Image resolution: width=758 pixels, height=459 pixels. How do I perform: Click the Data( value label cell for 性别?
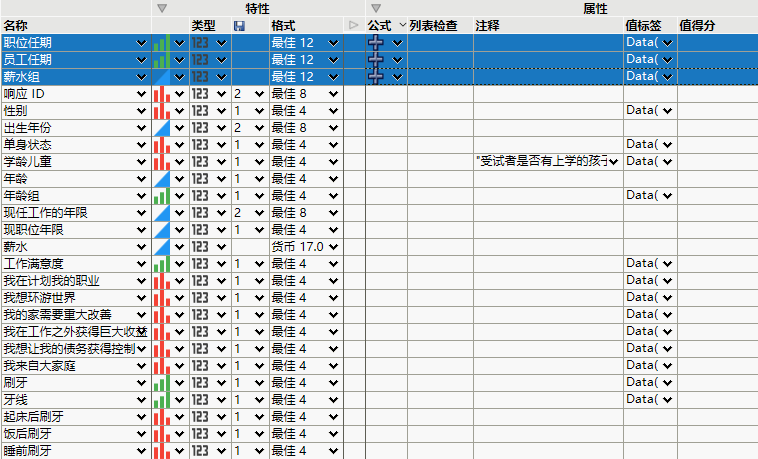(x=650, y=111)
